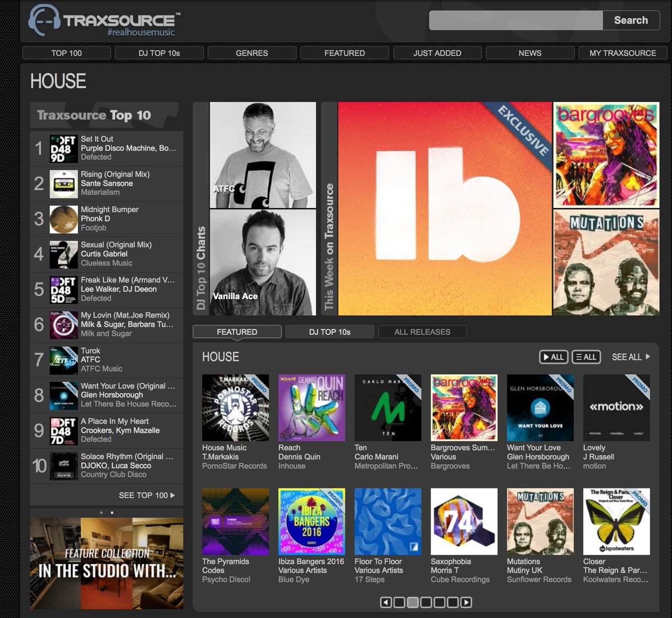
Task: Open Mutations banner at right
Action: (x=606, y=262)
